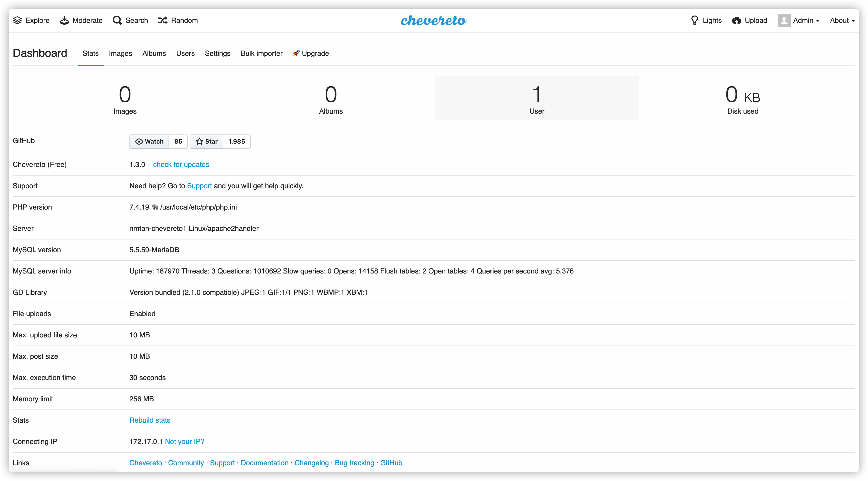Open the User count stat box
This screenshot has width=868, height=481.
pyautogui.click(x=537, y=98)
